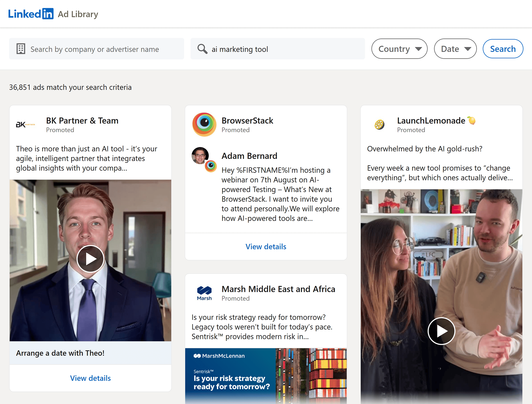Click the Search button

tap(503, 49)
